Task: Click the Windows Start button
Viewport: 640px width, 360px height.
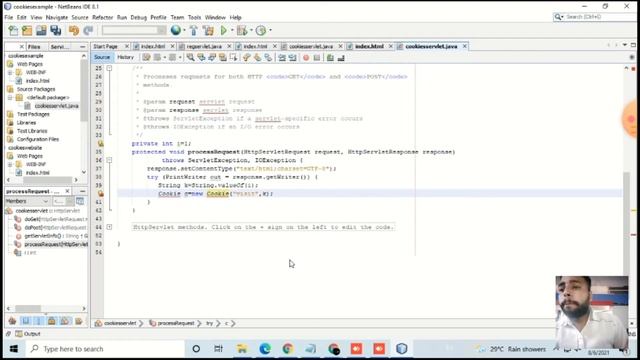Action: [13, 349]
